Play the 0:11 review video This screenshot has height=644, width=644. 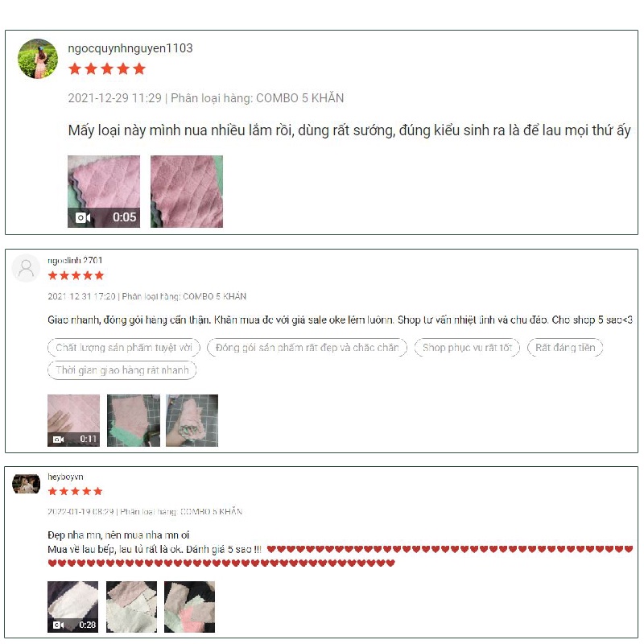[73, 420]
